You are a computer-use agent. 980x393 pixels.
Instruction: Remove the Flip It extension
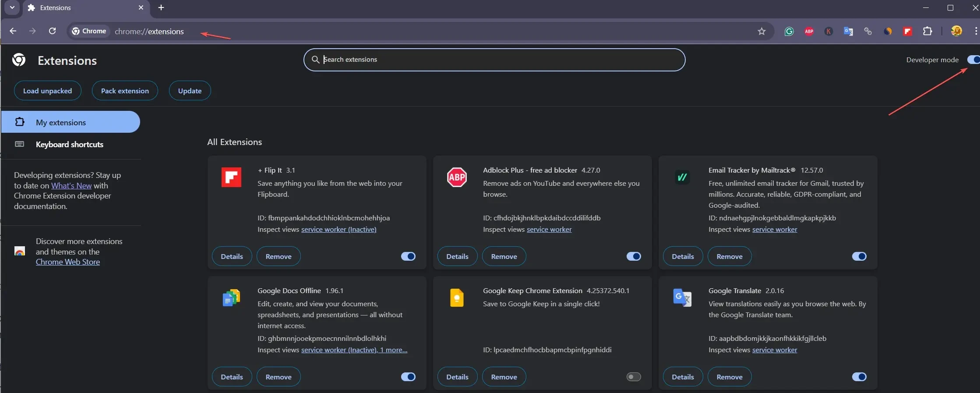pyautogui.click(x=278, y=256)
